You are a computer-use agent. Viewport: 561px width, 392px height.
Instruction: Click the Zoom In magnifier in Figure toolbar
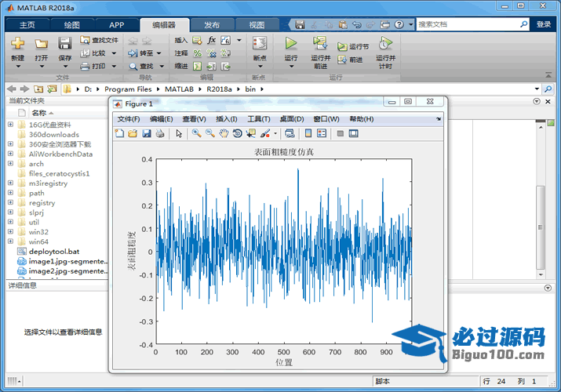coord(196,133)
